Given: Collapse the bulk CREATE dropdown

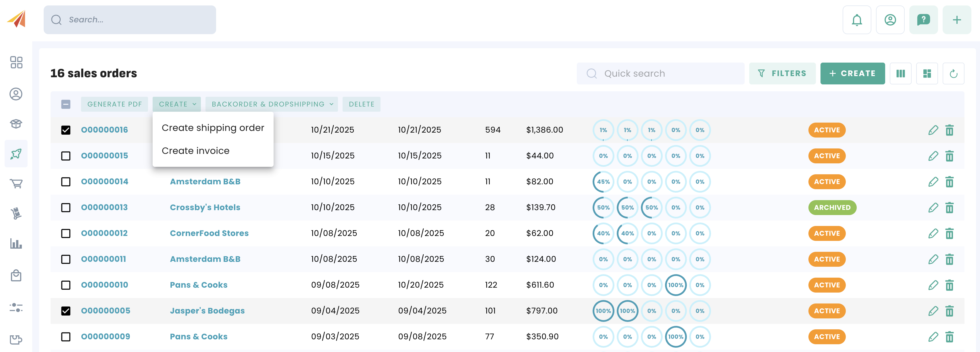Looking at the screenshot, I should 177,104.
